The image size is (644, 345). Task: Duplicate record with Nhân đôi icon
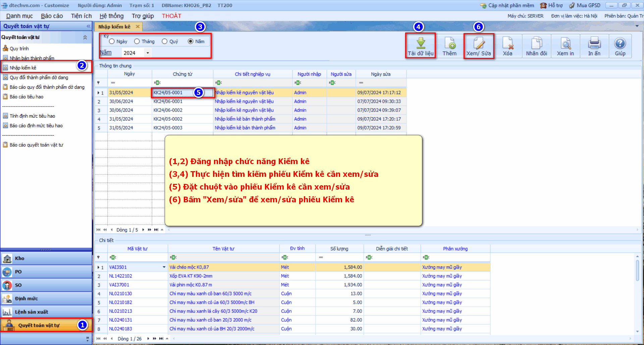pyautogui.click(x=536, y=43)
